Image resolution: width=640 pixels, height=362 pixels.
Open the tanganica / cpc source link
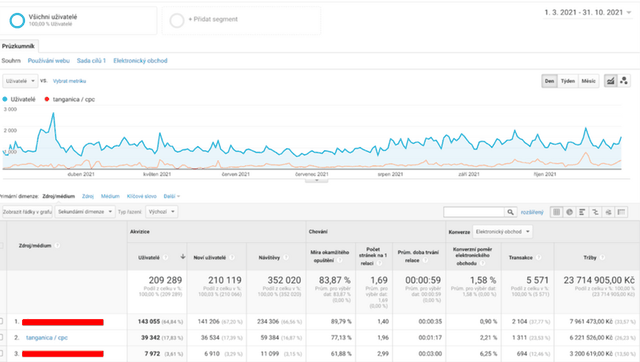click(x=47, y=338)
